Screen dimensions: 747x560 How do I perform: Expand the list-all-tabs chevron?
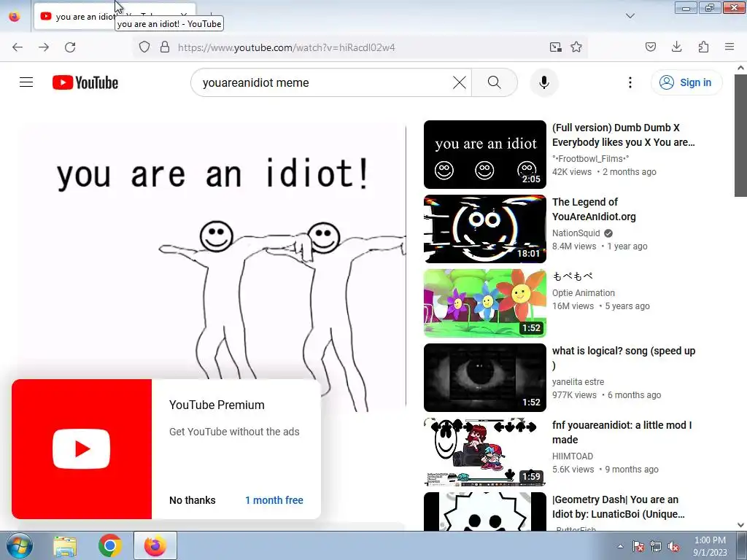pos(630,16)
